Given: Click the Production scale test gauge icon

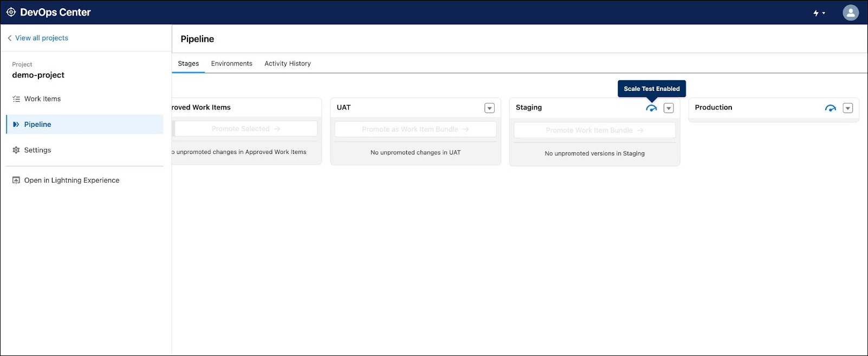Looking at the screenshot, I should click(x=831, y=108).
